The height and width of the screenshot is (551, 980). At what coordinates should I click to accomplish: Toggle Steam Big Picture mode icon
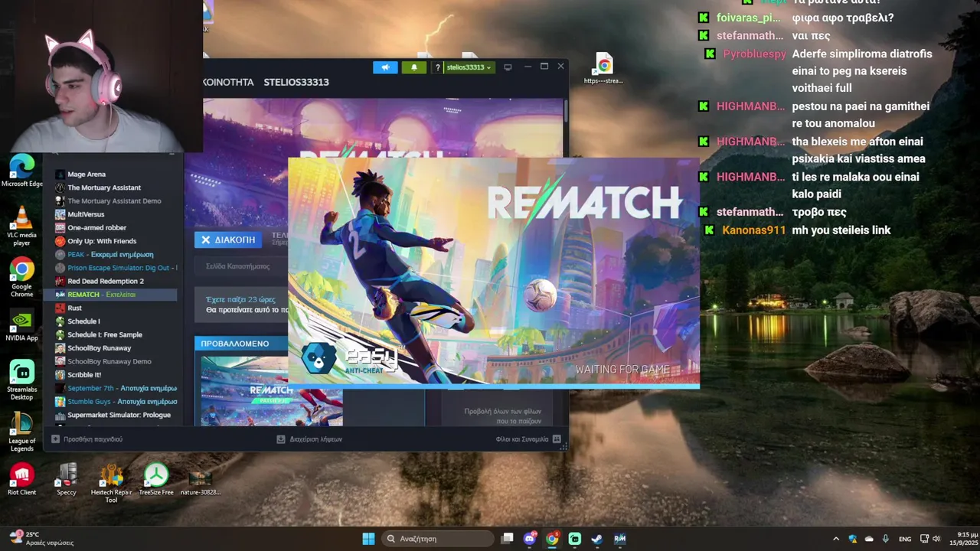point(508,67)
